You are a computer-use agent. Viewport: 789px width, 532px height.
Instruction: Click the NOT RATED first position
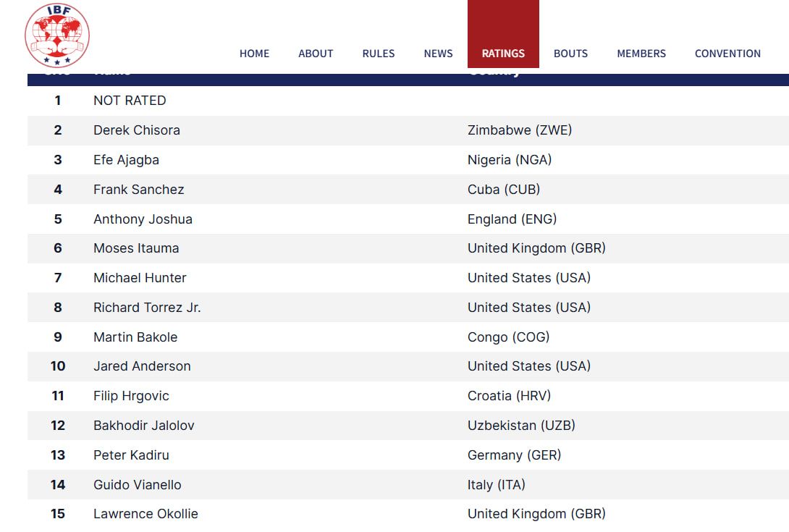(x=130, y=101)
